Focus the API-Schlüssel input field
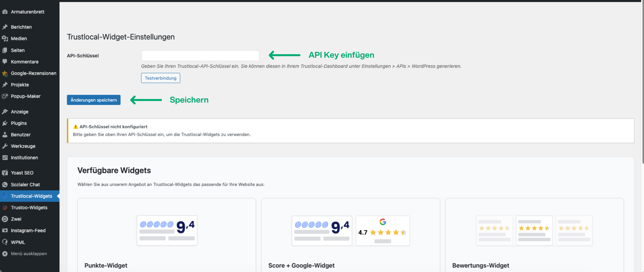This screenshot has height=272, width=644. pos(200,56)
